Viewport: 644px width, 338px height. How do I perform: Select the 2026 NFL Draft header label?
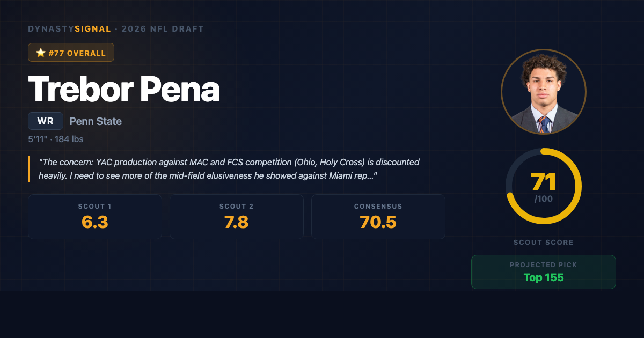click(x=163, y=29)
